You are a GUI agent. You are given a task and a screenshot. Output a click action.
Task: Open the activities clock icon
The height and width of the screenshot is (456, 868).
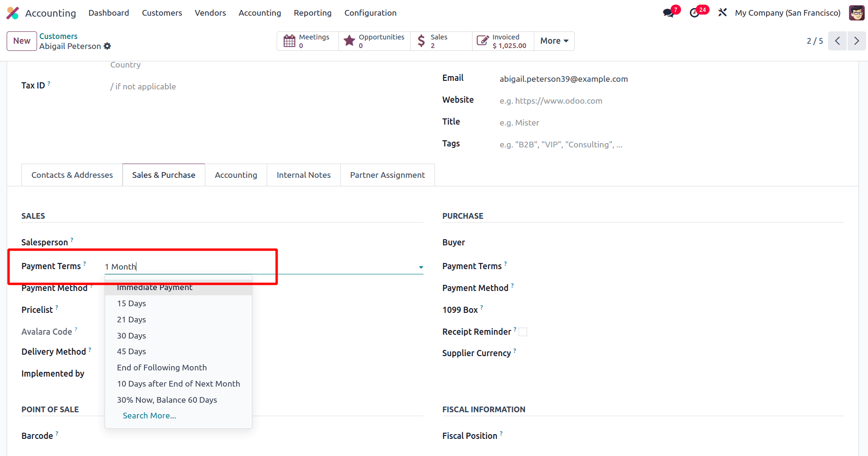(x=694, y=13)
